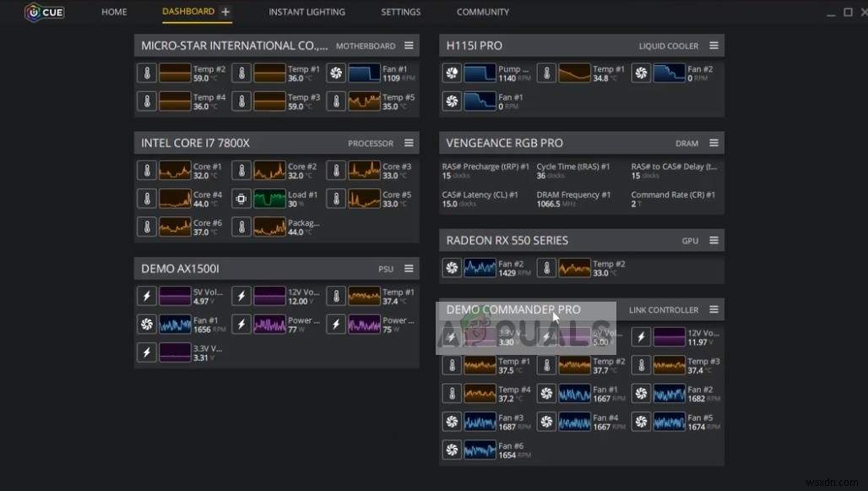This screenshot has width=868, height=491.
Task: Click the Core #4 temperature graph thumbnail
Action: (x=175, y=199)
